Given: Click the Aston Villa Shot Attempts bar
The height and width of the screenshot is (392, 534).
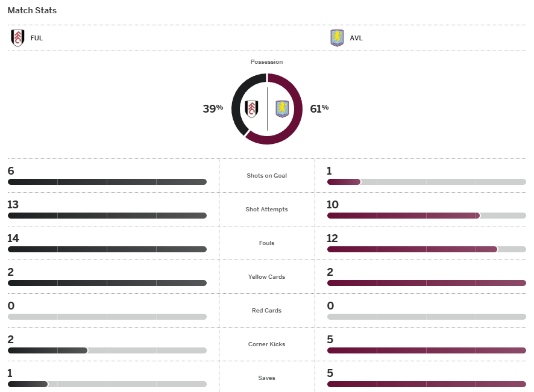Looking at the screenshot, I should click(x=426, y=216).
